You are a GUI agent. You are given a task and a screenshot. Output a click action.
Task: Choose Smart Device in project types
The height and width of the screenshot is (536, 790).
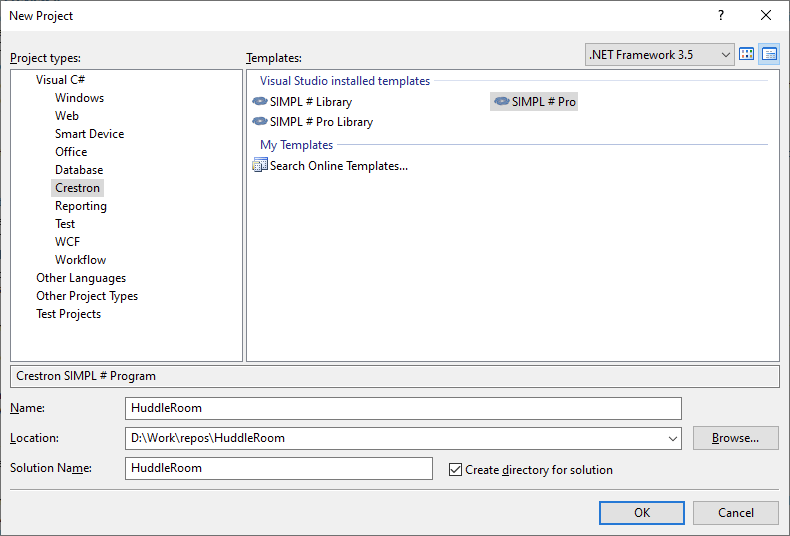[x=89, y=134]
